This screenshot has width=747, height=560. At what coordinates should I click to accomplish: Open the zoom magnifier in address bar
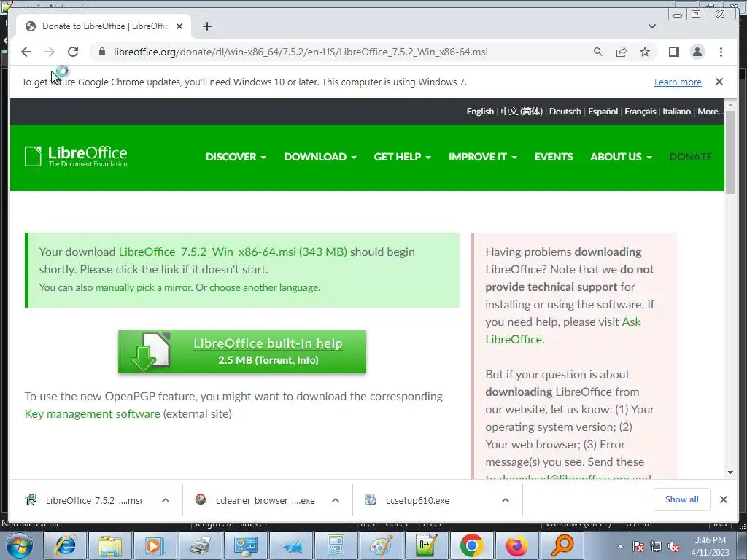point(598,52)
